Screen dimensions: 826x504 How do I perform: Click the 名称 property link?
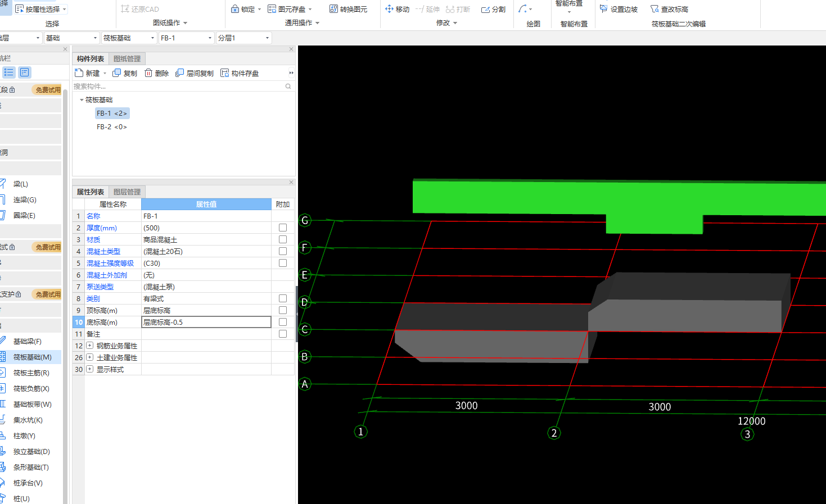tap(93, 216)
